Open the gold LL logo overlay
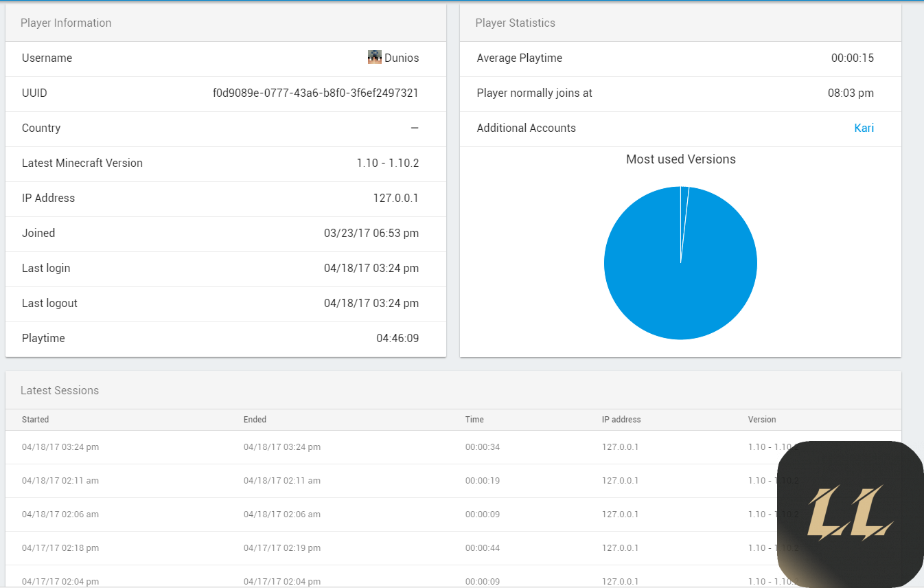This screenshot has height=588, width=924. pos(850,514)
